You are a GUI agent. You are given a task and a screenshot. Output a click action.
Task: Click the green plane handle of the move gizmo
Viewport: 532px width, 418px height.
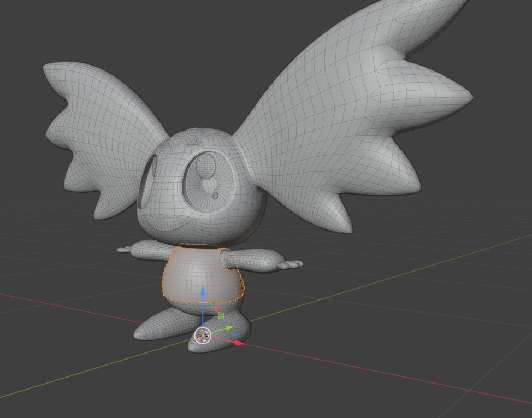coord(221,316)
